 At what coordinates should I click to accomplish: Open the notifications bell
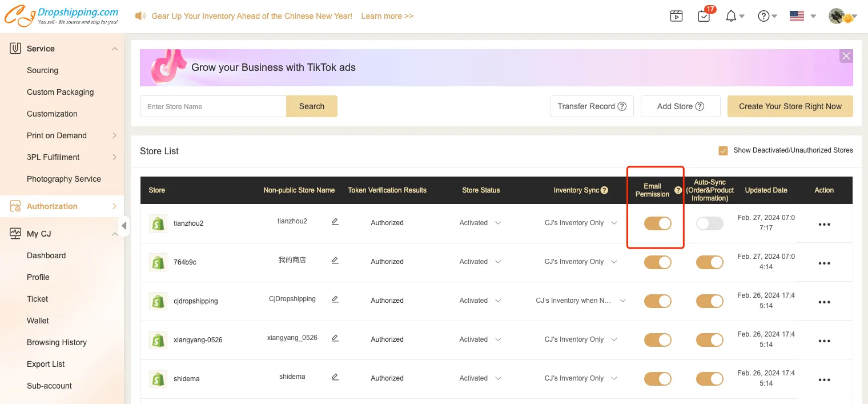(731, 16)
